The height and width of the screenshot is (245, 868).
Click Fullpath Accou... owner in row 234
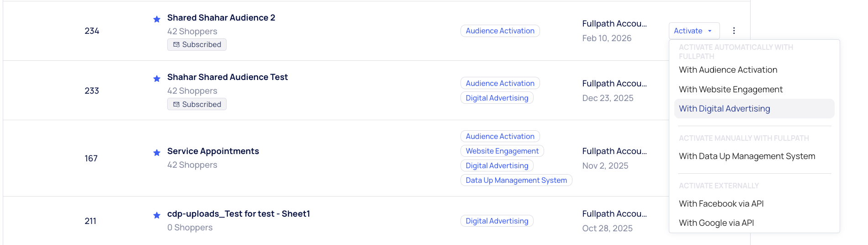pyautogui.click(x=614, y=24)
